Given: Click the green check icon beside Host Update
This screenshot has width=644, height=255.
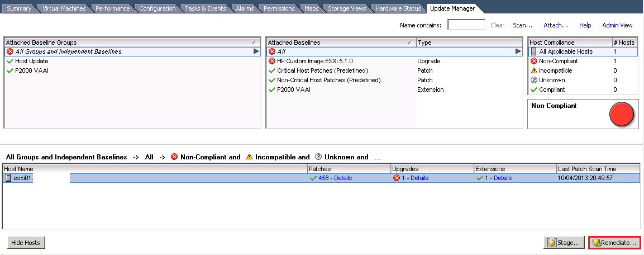Looking at the screenshot, I should point(10,61).
